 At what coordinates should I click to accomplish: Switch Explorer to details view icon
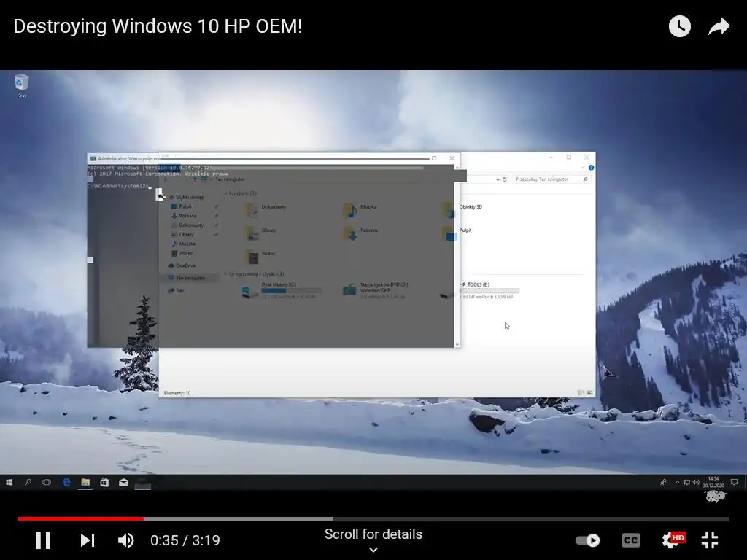pos(581,393)
